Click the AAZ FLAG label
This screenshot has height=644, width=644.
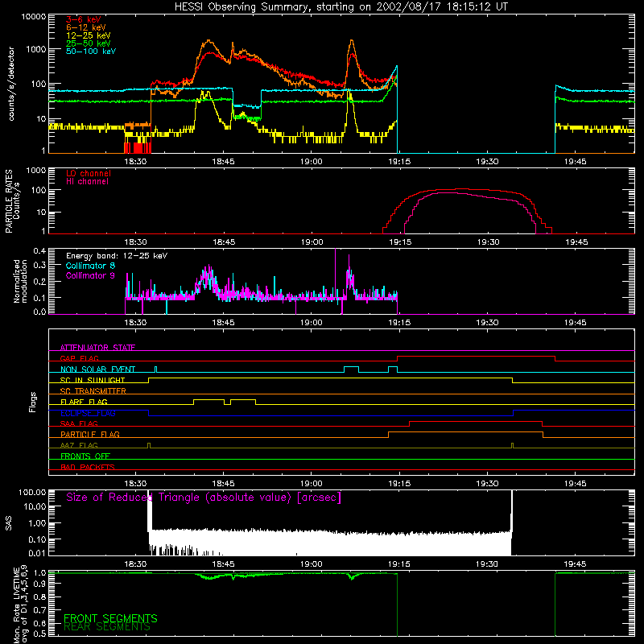pos(79,445)
